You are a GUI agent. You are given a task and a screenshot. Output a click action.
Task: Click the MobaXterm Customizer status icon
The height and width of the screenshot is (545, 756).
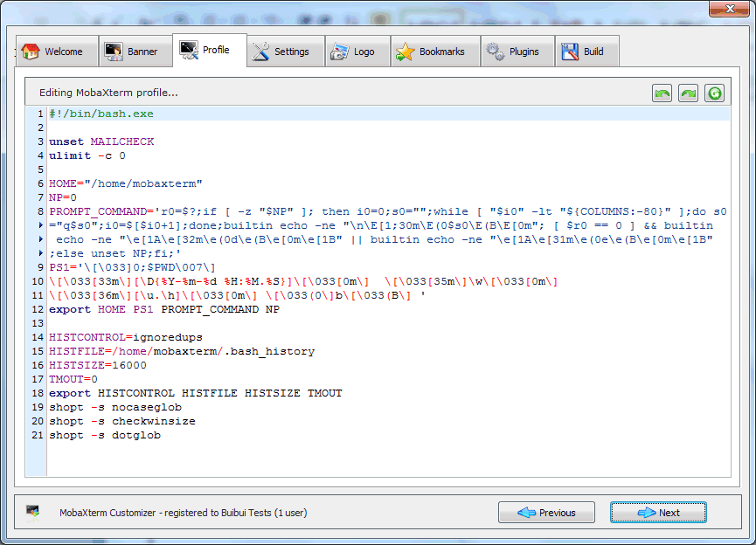coord(33,512)
